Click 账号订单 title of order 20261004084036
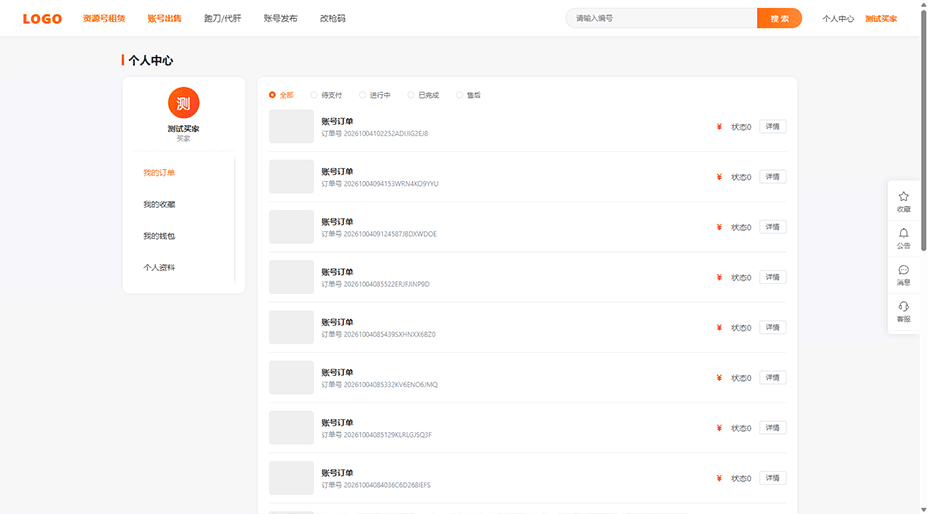The image size is (928, 514). (x=337, y=473)
